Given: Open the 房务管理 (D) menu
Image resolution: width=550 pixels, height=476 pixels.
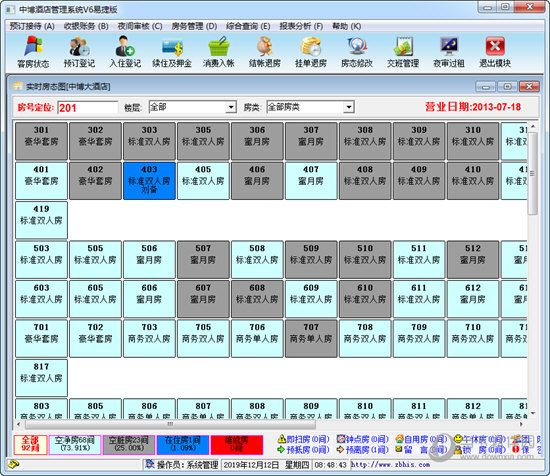Looking at the screenshot, I should coord(194,26).
